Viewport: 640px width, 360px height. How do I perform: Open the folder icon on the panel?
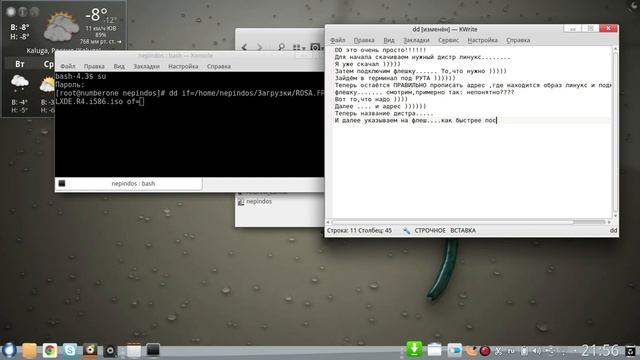(29, 350)
